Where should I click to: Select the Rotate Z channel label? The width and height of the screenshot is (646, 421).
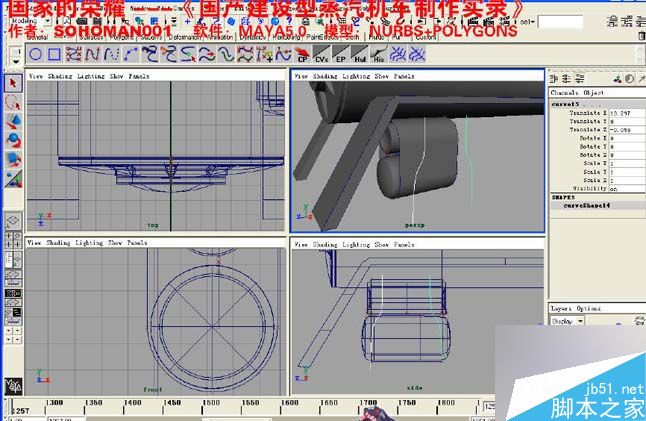tap(593, 155)
